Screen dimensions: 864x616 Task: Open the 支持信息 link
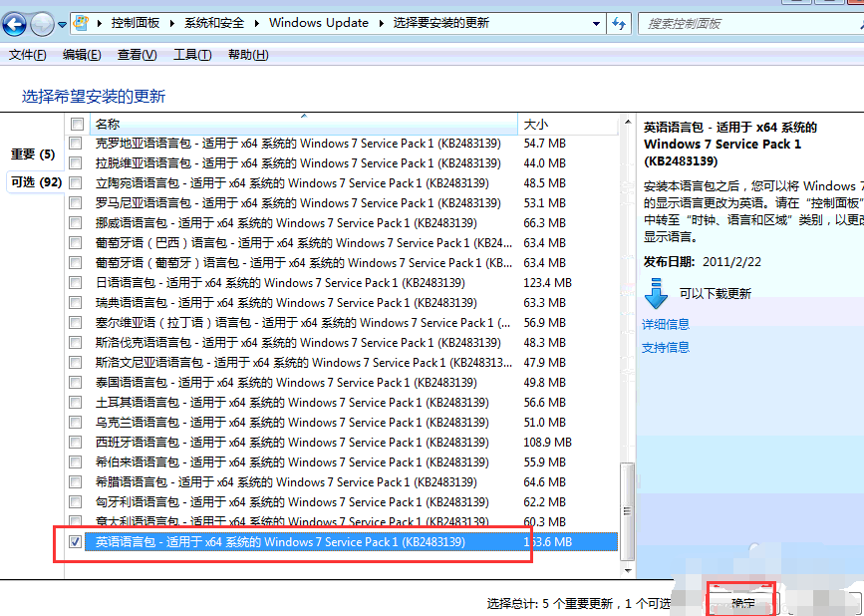(666, 347)
